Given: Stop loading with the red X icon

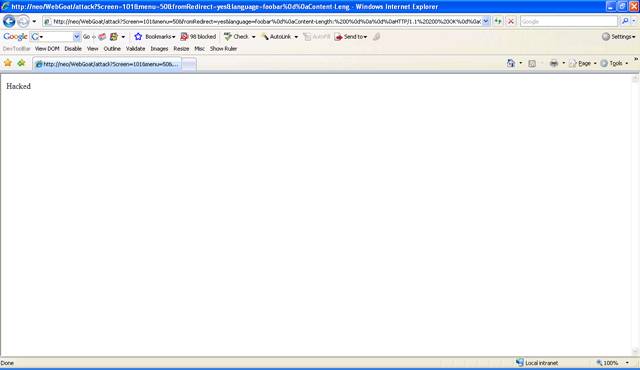Looking at the screenshot, I should tap(511, 21).
